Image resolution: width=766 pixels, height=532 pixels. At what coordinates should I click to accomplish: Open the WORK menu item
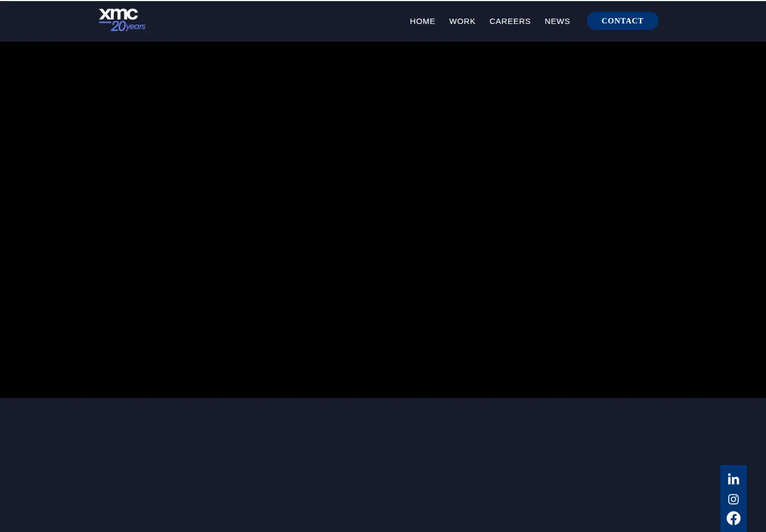(x=462, y=21)
